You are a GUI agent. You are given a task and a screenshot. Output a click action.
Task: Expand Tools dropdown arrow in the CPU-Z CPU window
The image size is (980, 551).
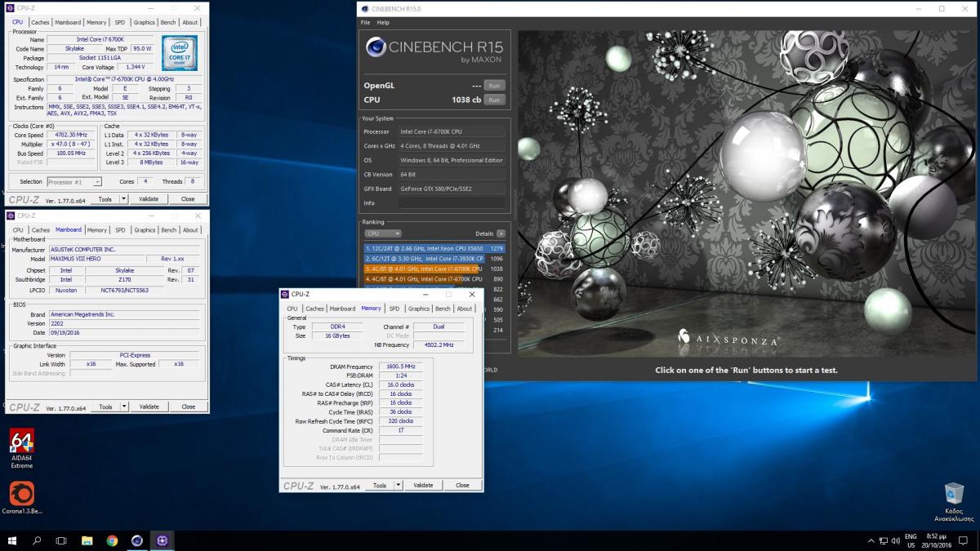pos(124,198)
